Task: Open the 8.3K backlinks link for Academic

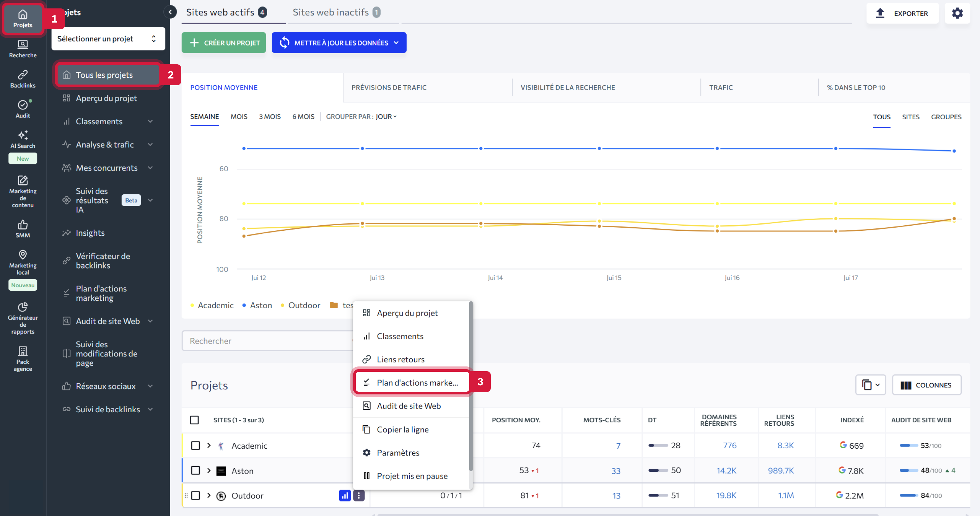Action: (785, 445)
